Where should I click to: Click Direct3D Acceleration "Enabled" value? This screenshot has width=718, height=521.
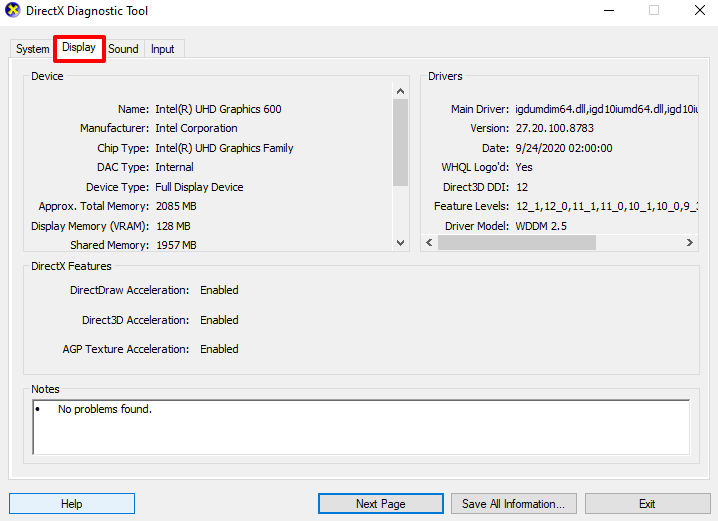click(219, 320)
